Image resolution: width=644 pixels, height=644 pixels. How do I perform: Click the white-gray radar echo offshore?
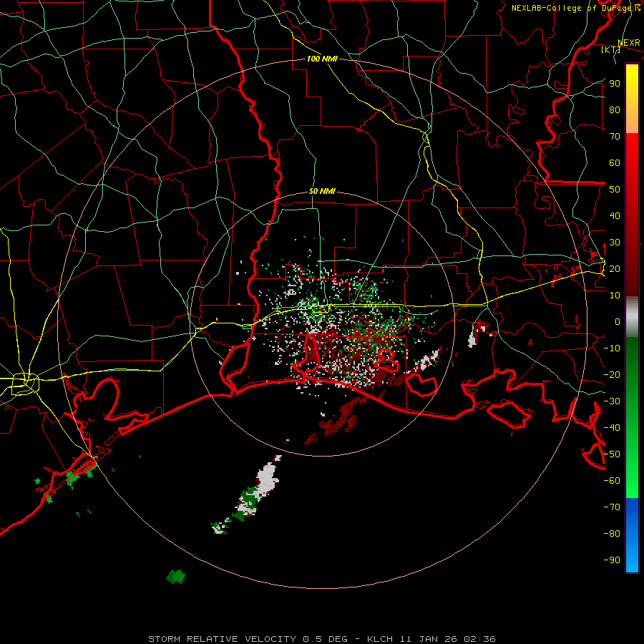[268, 478]
